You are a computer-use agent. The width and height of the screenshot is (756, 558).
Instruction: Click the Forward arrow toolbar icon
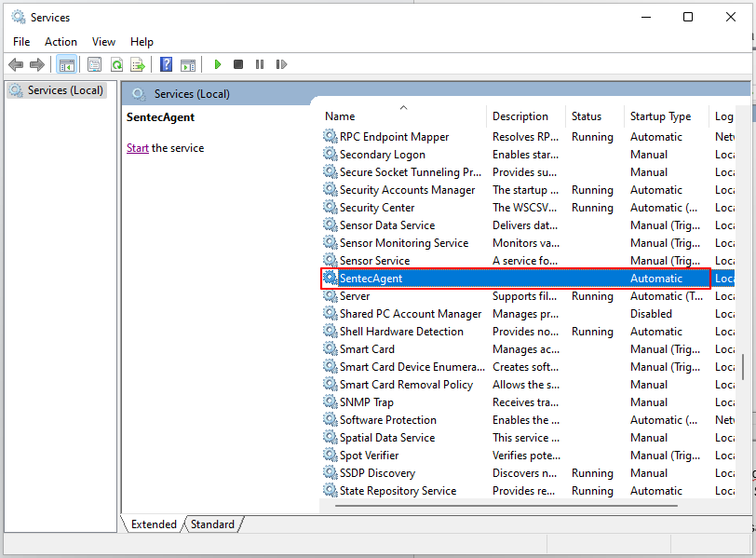(37, 64)
